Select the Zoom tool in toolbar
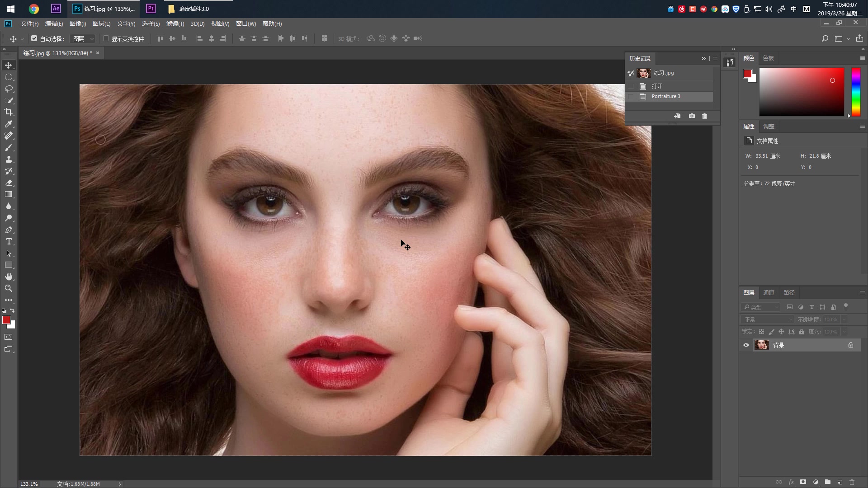Image resolution: width=868 pixels, height=488 pixels. pyautogui.click(x=9, y=288)
